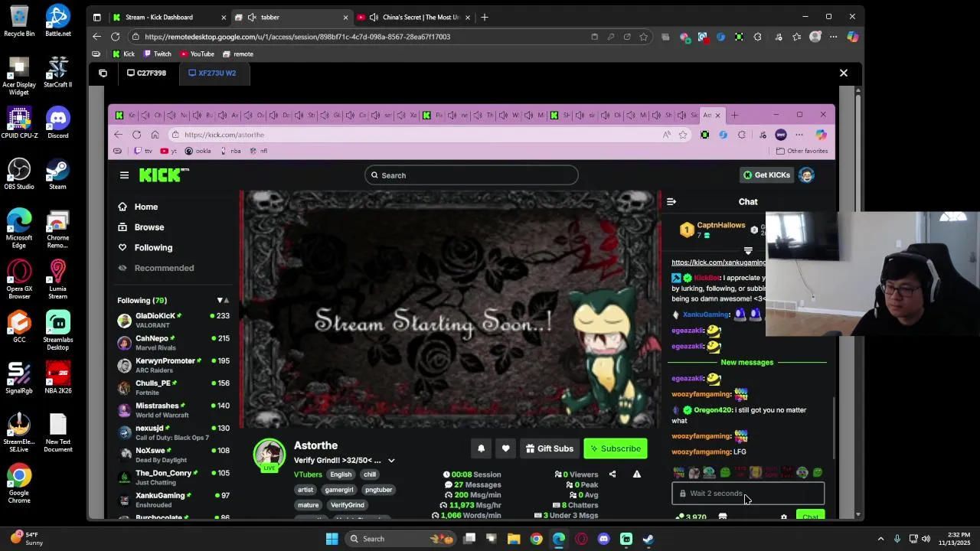Favorite the kick.com page with the star

pyautogui.click(x=683, y=135)
